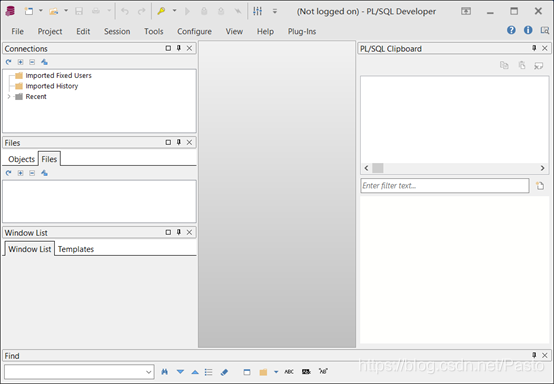Expand the Recent folder arrow
The image size is (554, 384).
(9, 96)
